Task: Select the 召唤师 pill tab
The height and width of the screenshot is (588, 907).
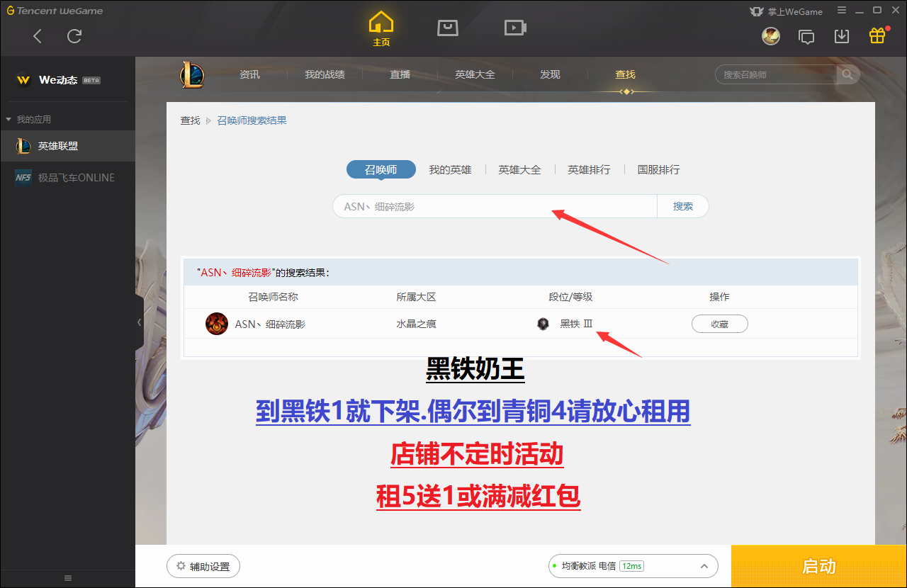Action: 381,170
